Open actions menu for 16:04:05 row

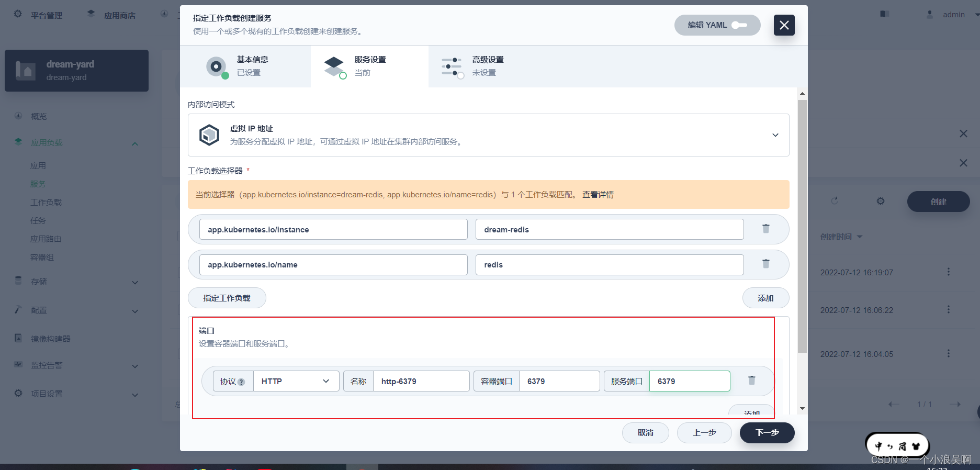click(948, 353)
